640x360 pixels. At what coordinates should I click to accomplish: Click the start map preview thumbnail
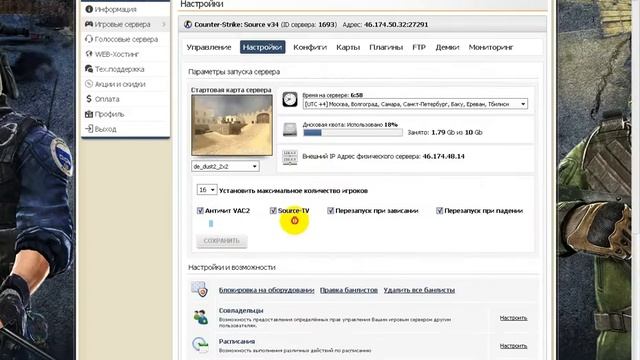tap(232, 125)
